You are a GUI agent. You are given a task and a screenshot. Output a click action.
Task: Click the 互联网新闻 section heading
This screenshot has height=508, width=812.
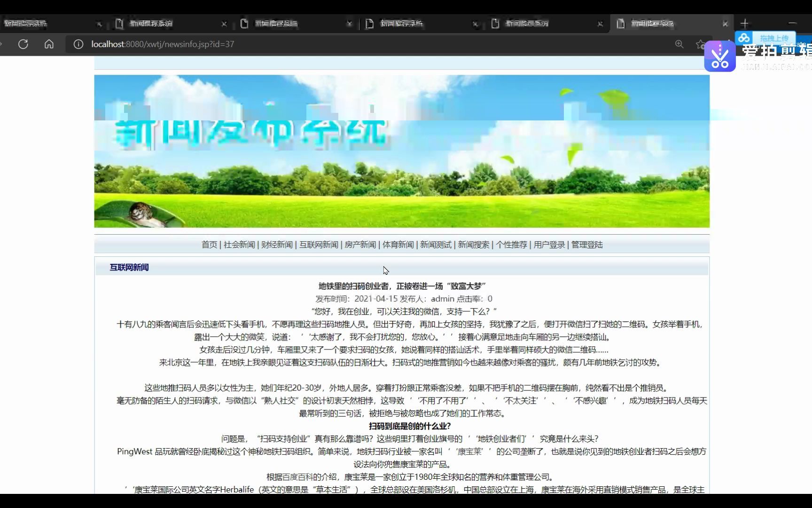[129, 267]
